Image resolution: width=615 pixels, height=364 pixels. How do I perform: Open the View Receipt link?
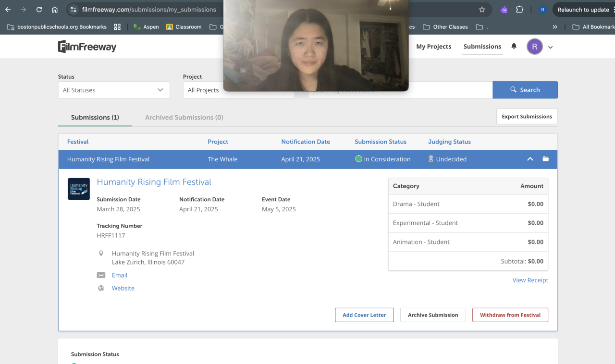pyautogui.click(x=530, y=280)
